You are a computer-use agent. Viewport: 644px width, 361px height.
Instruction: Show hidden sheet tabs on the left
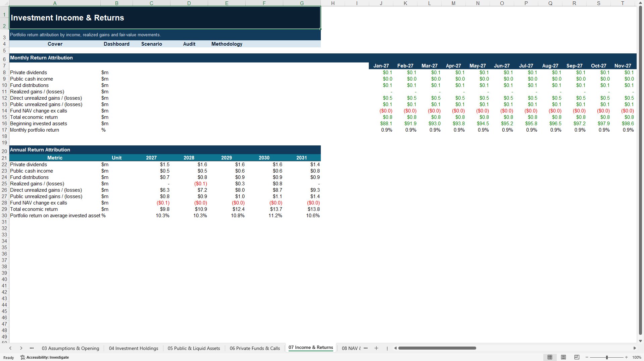tap(32, 348)
